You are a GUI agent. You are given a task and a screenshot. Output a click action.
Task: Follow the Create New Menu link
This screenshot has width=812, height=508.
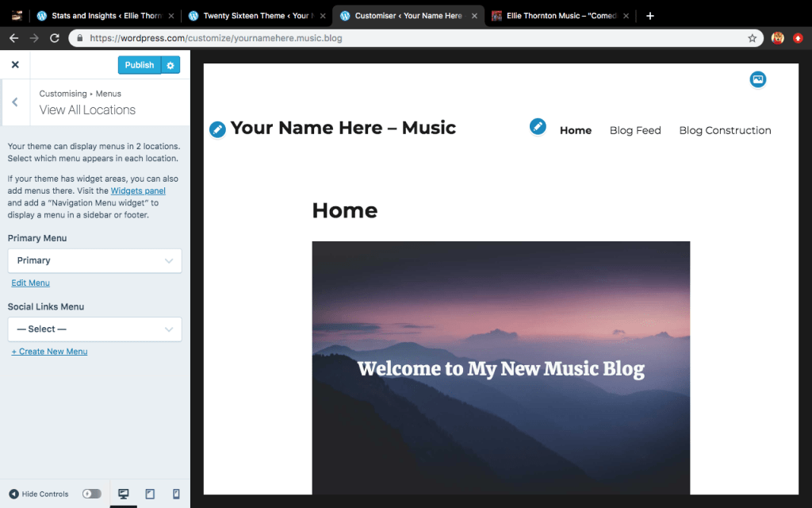coord(49,352)
